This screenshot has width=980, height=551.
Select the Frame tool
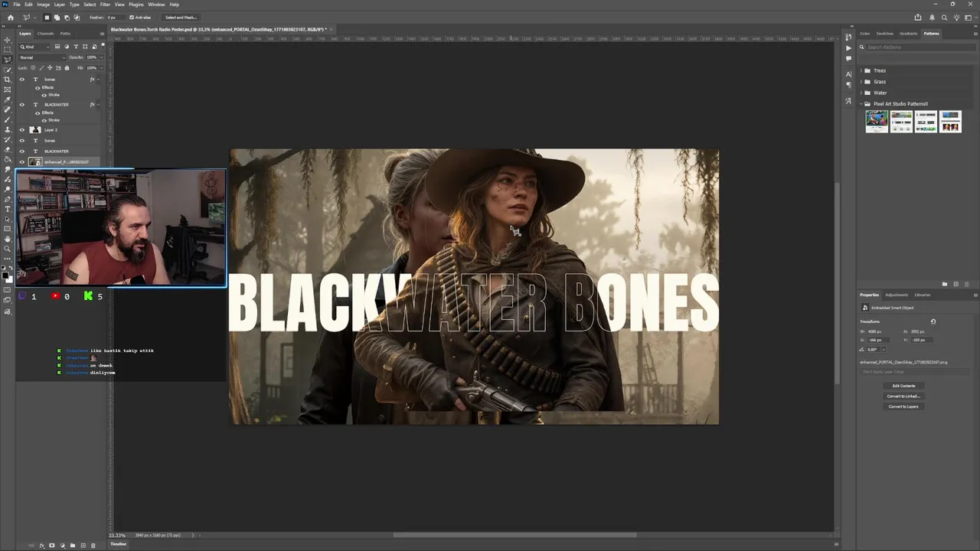[8, 90]
